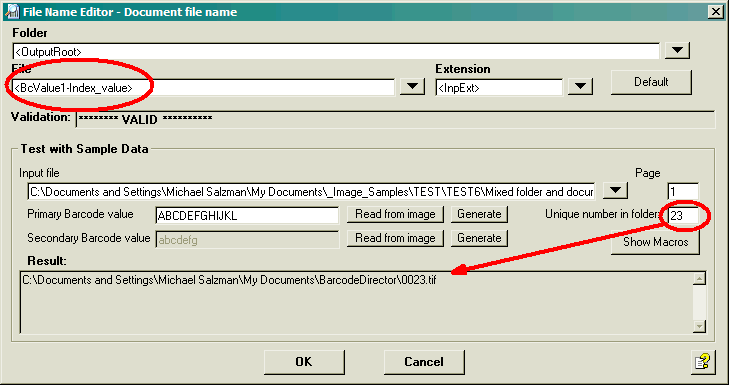Screen dimensions: 729x385
Task: Click the Folder field containing <OutputRoot>
Action: (x=336, y=51)
